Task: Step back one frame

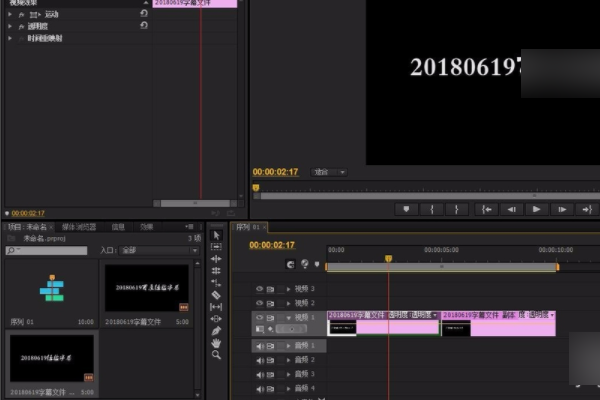Action: click(512, 209)
